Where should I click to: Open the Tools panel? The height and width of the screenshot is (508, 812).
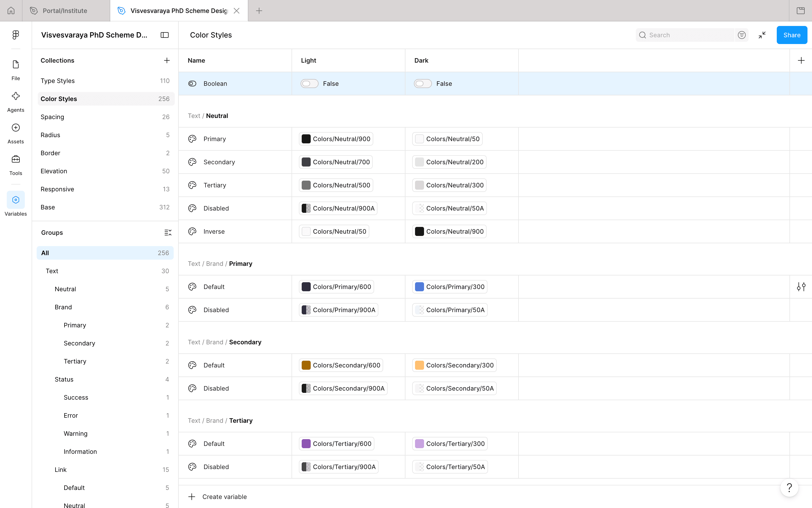coord(16,165)
